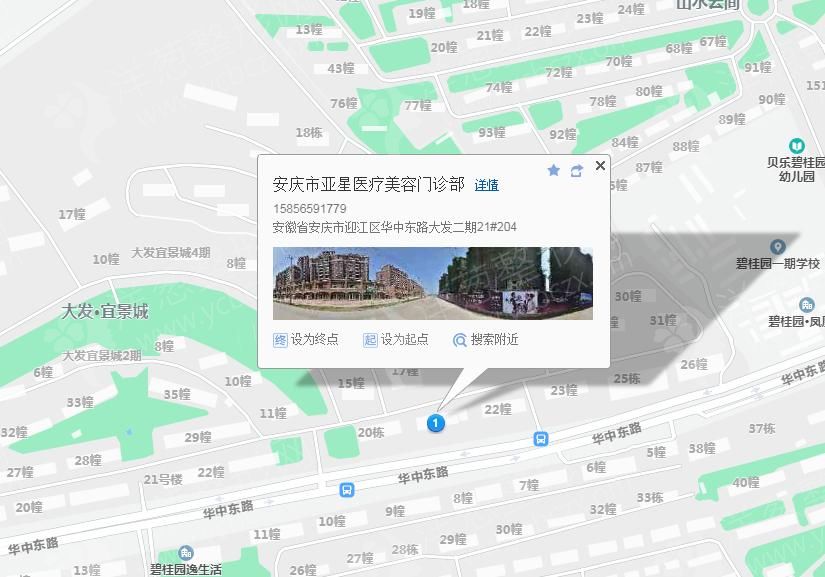Screen dimensions: 825x577
Task: Click the 贝乐碧桂园幼儿园 label text
Action: pos(796,169)
